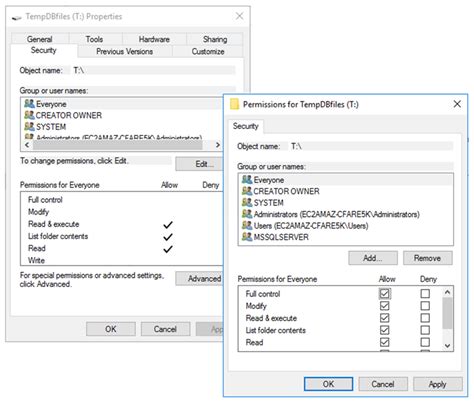
Task: Toggle Allow for List folder contents
Action: 384,330
